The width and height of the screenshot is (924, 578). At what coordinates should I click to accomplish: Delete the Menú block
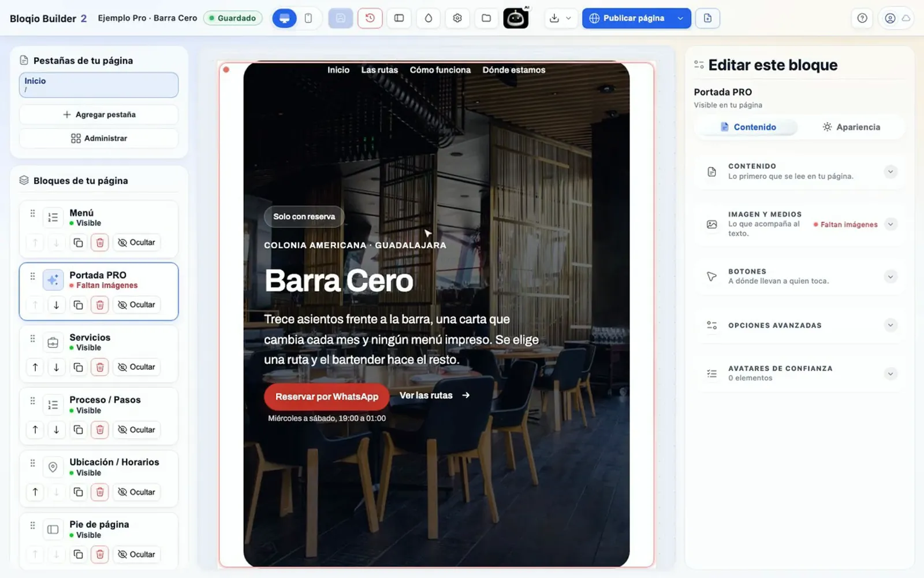(100, 243)
